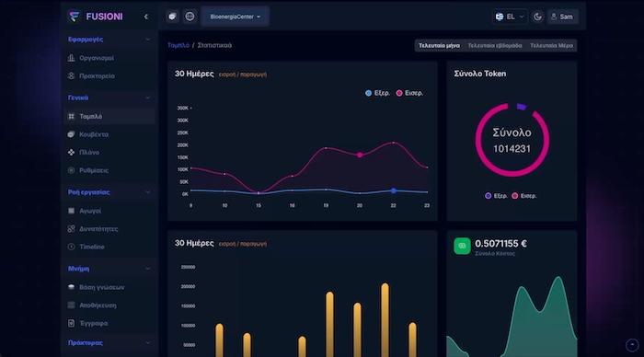The height and width of the screenshot is (357, 644).
Task: Collapse the Ροή εργασίας section
Action: [x=147, y=192]
